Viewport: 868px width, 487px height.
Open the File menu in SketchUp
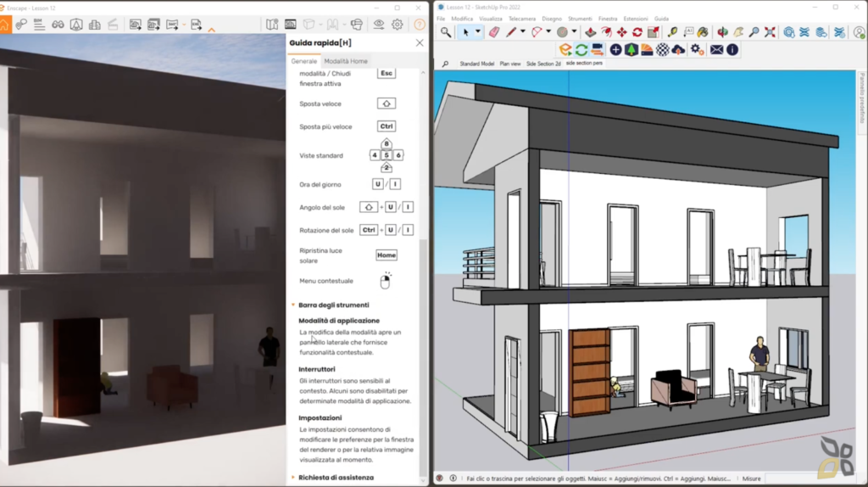tap(441, 19)
